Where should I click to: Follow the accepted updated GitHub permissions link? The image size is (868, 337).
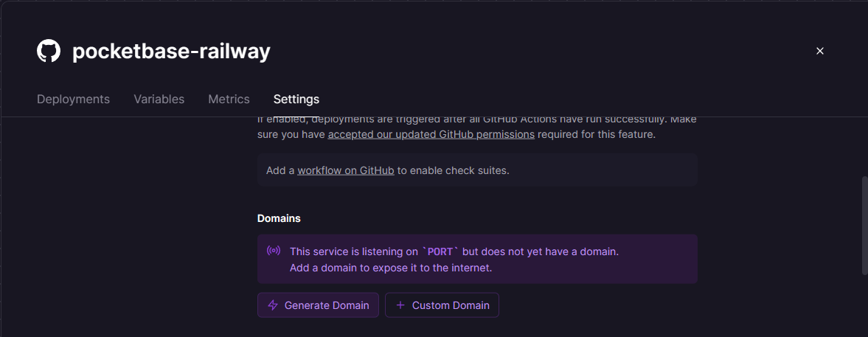(431, 134)
